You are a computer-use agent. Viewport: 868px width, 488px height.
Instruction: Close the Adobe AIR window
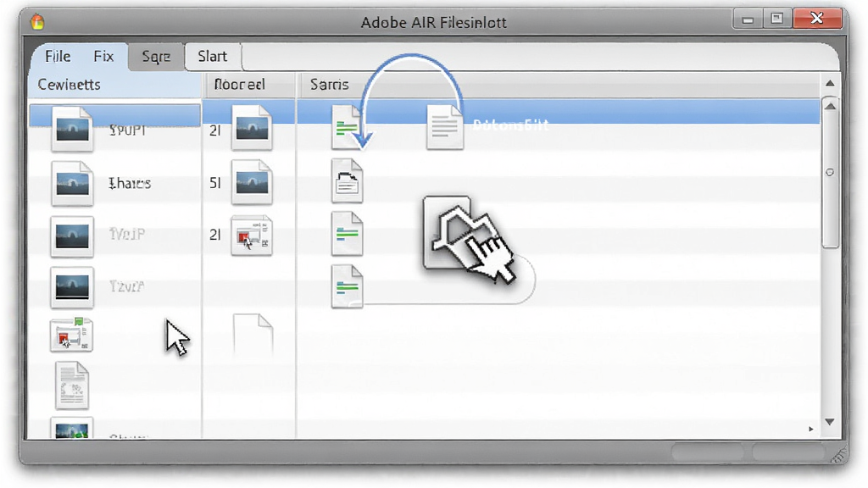(817, 19)
